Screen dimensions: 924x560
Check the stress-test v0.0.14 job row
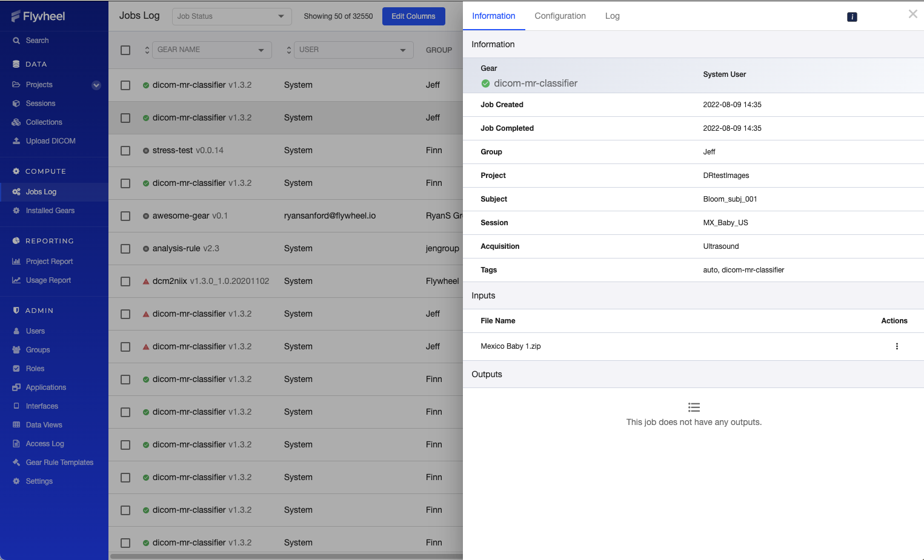(x=125, y=151)
